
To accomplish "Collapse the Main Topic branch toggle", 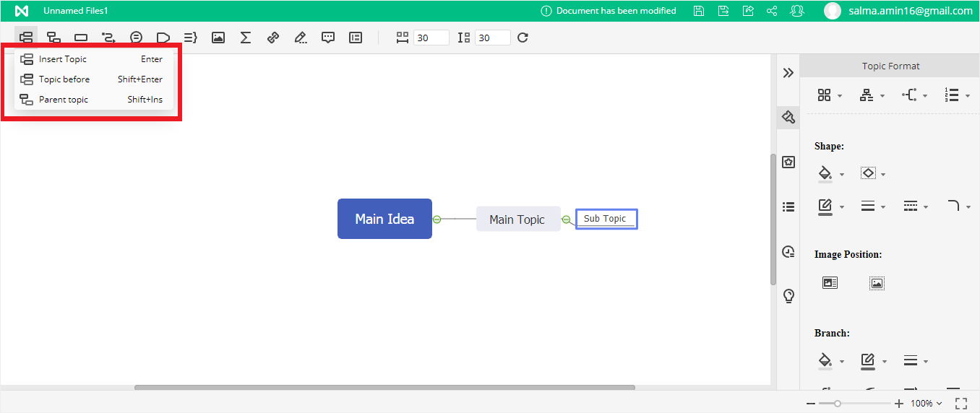I will (x=566, y=219).
